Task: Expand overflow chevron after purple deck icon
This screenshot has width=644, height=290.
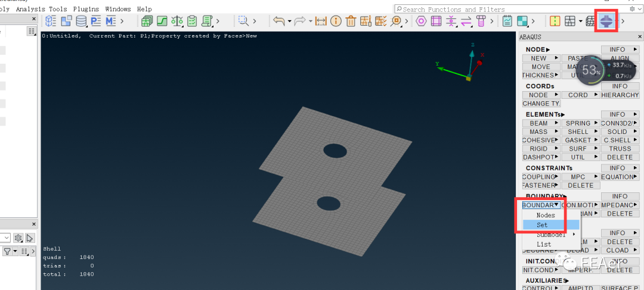Action: [623, 21]
